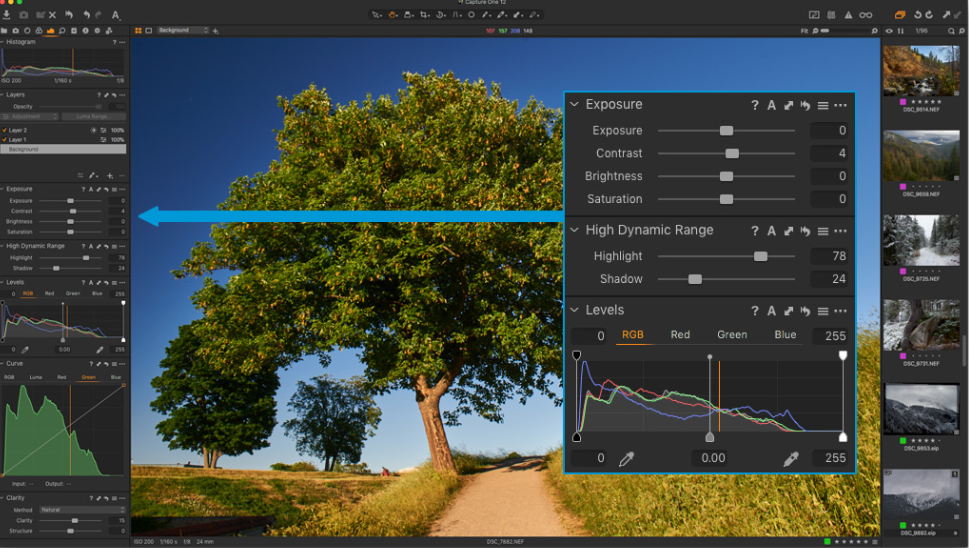This screenshot has width=969, height=548.
Task: Select the Green tab in Curve panel
Action: click(x=88, y=377)
